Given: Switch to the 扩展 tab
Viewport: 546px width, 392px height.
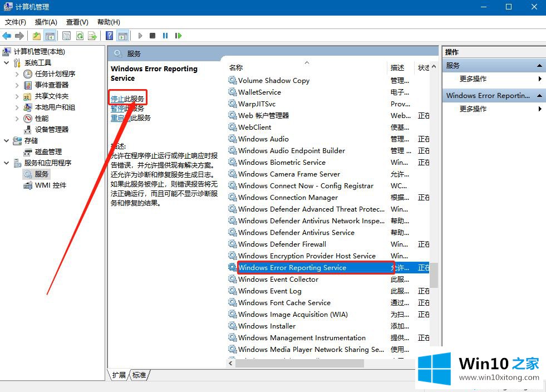Looking at the screenshot, I should coord(119,375).
